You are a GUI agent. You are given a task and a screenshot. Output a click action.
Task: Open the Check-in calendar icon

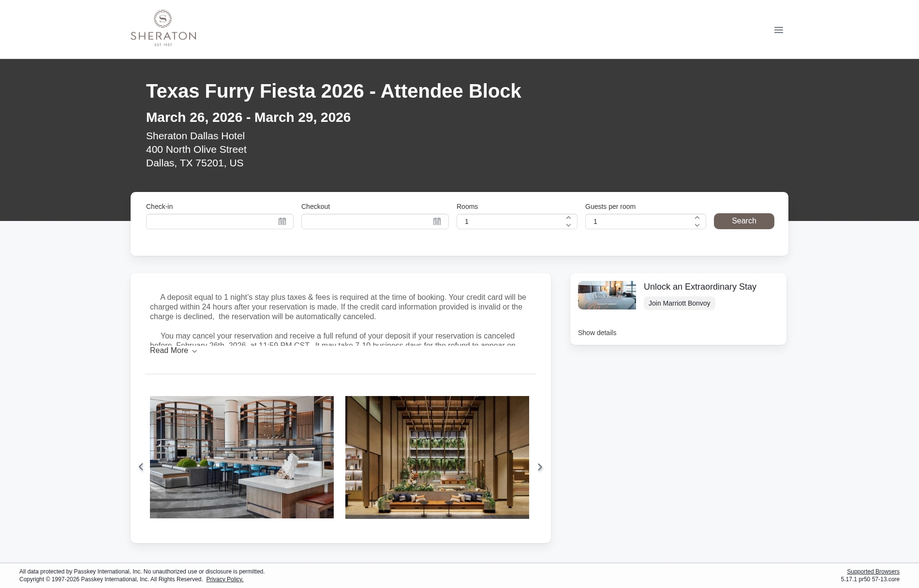coord(282,221)
